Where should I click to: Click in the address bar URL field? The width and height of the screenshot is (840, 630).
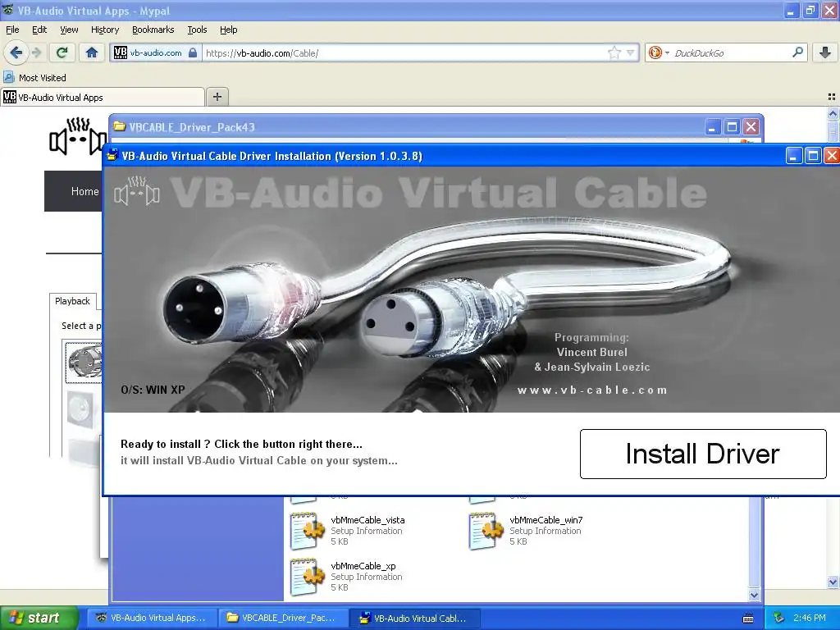[x=404, y=53]
